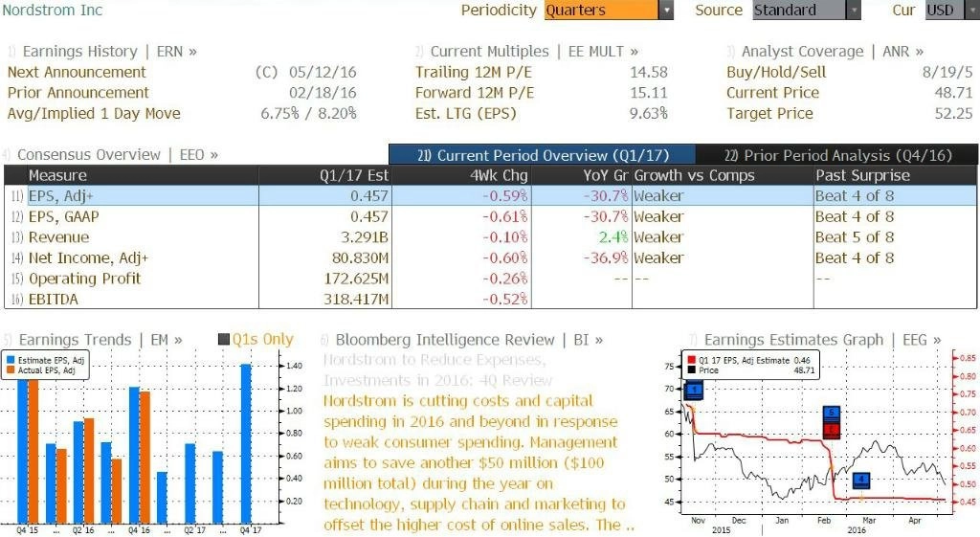980x537 pixels.
Task: Click event marker 1 on estimates graph
Action: pyautogui.click(x=694, y=392)
